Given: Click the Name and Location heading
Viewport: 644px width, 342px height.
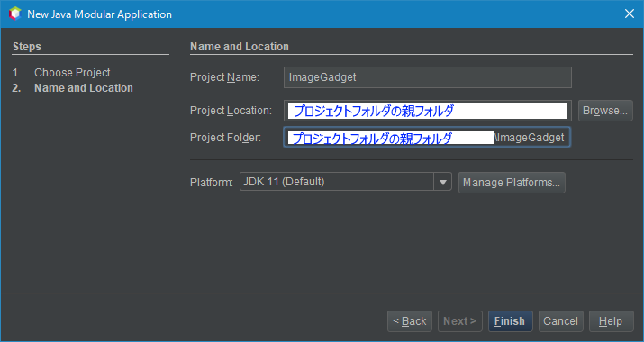Looking at the screenshot, I should click(240, 47).
